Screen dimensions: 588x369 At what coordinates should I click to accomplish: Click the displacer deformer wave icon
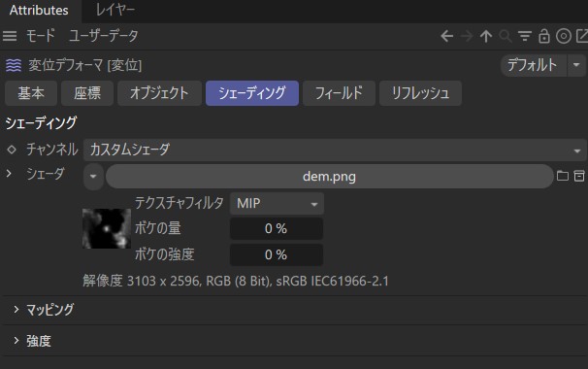point(14,65)
